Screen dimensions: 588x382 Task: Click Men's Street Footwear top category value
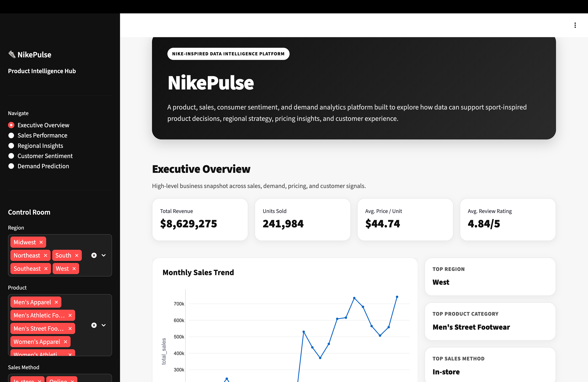coord(471,327)
